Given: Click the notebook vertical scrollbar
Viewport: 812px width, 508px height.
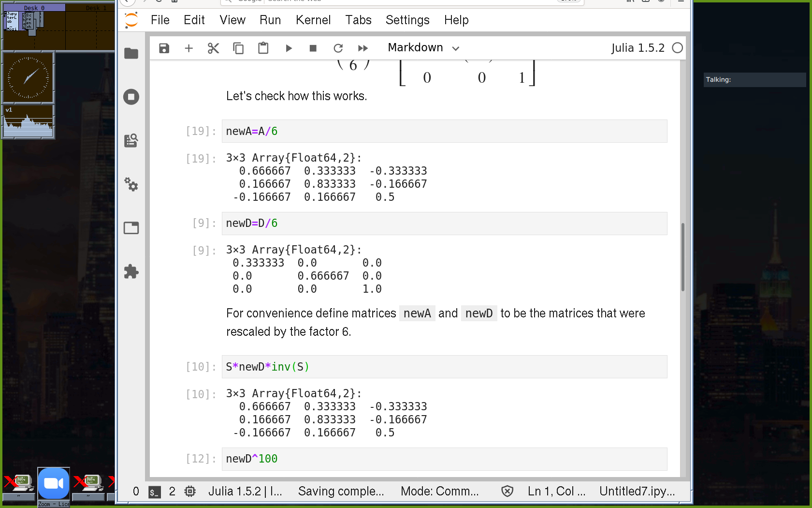Looking at the screenshot, I should [x=682, y=256].
